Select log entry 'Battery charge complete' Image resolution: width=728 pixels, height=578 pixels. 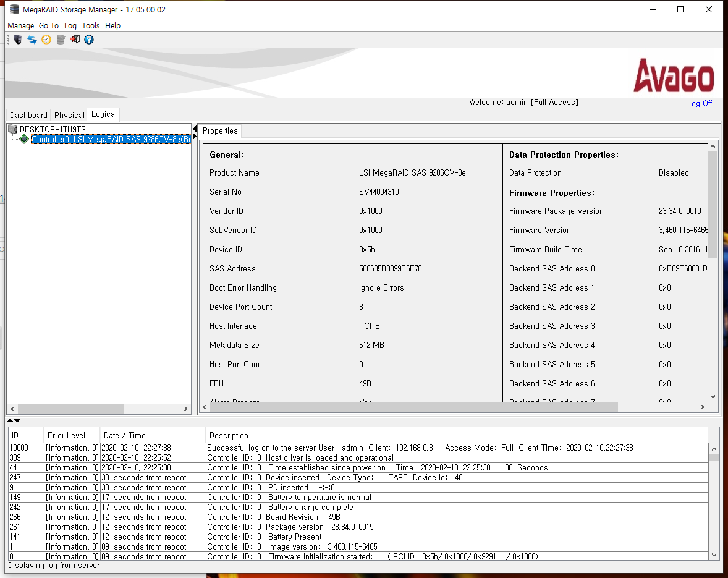pyautogui.click(x=358, y=508)
